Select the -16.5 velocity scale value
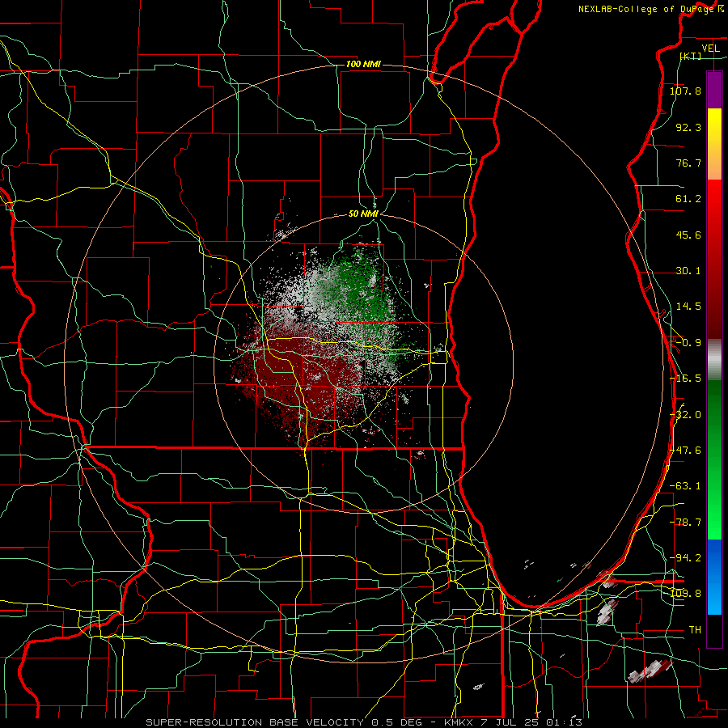Image resolution: width=728 pixels, height=728 pixels. coord(685,379)
